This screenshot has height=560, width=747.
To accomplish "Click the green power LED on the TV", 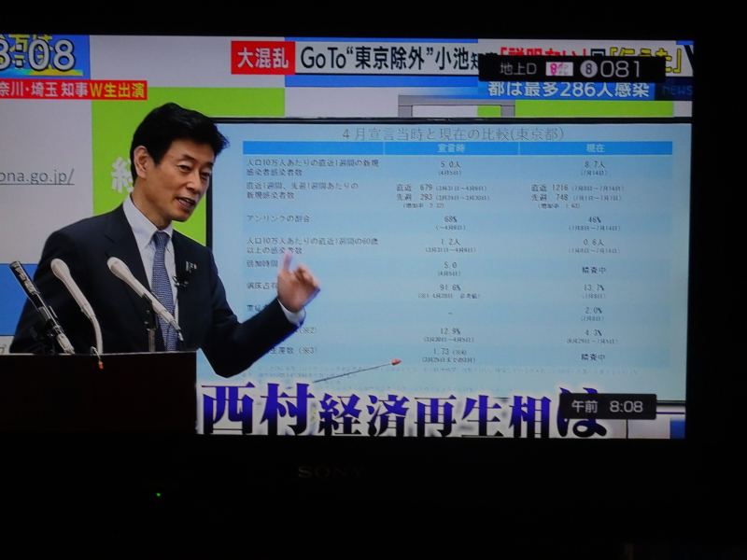I will click(158, 495).
